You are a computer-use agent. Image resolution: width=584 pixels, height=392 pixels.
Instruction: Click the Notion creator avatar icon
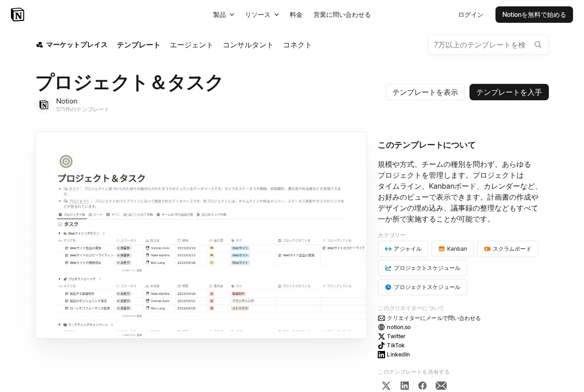[43, 105]
